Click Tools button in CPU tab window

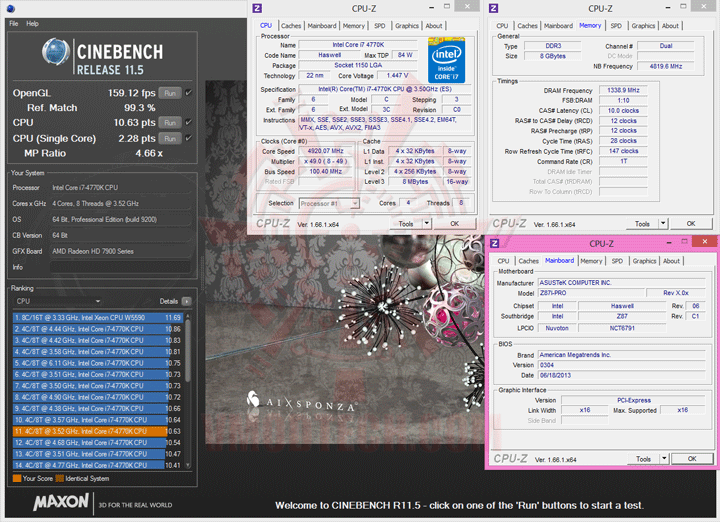(406, 224)
